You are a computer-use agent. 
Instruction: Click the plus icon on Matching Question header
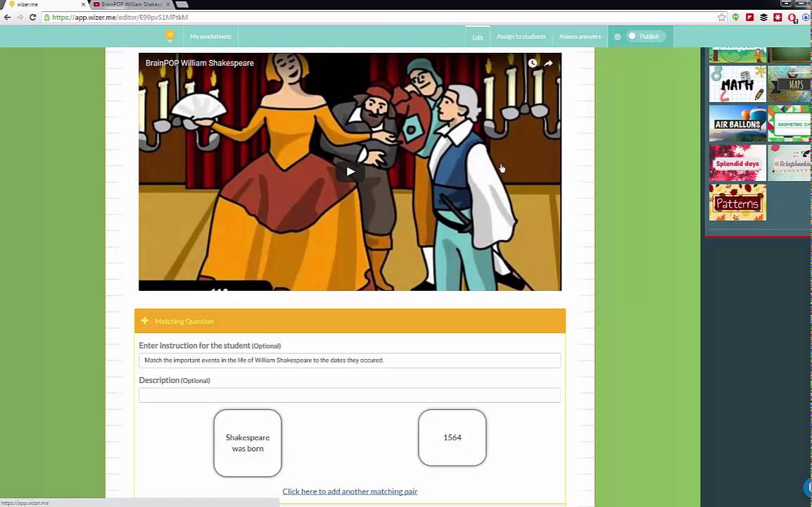click(144, 321)
